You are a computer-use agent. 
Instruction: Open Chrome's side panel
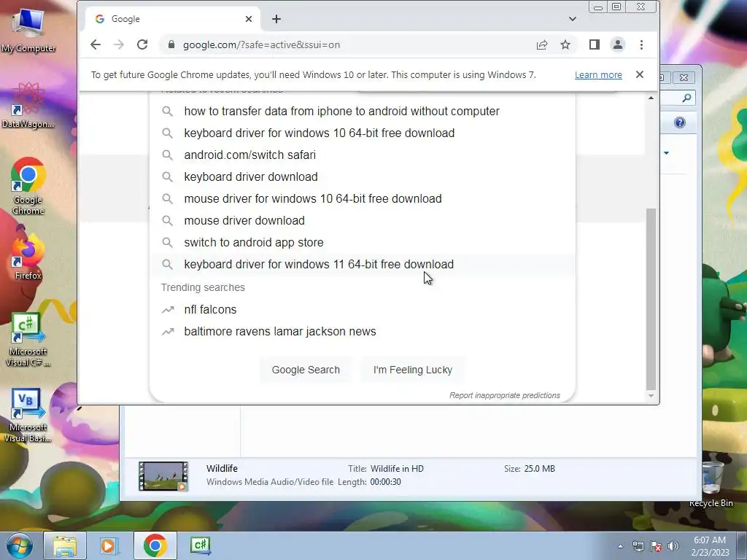pos(594,44)
